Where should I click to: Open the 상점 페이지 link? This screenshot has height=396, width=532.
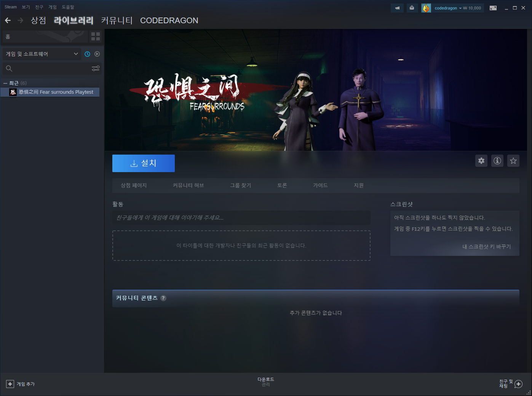[x=134, y=185]
